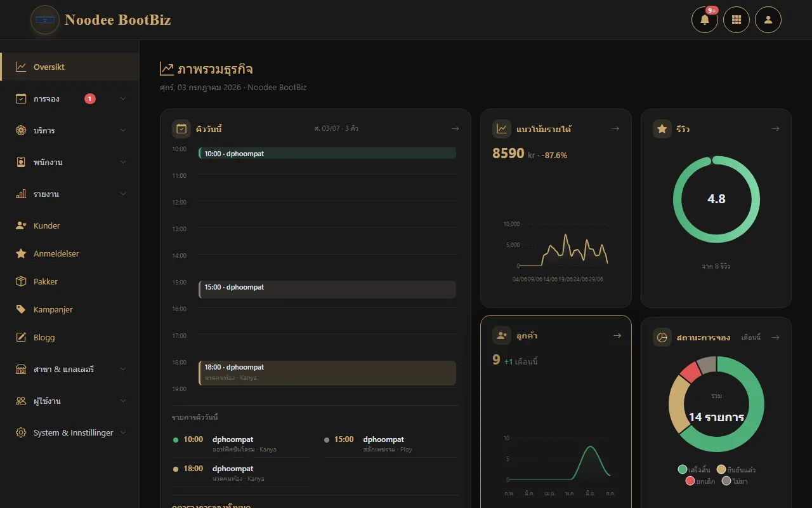Click the people icon in ลูกค้า card
The image size is (812, 508).
pos(502,335)
